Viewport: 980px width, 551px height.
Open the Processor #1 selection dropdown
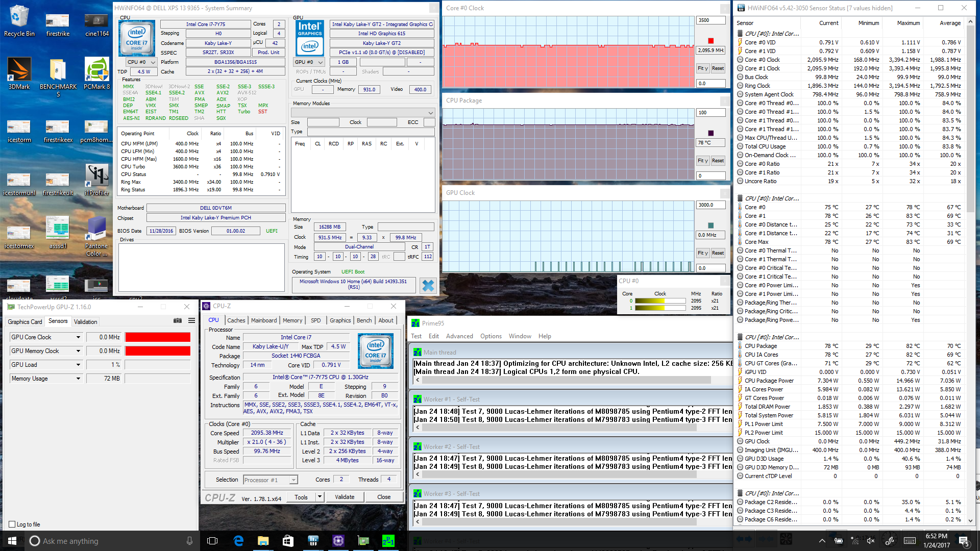coord(293,480)
